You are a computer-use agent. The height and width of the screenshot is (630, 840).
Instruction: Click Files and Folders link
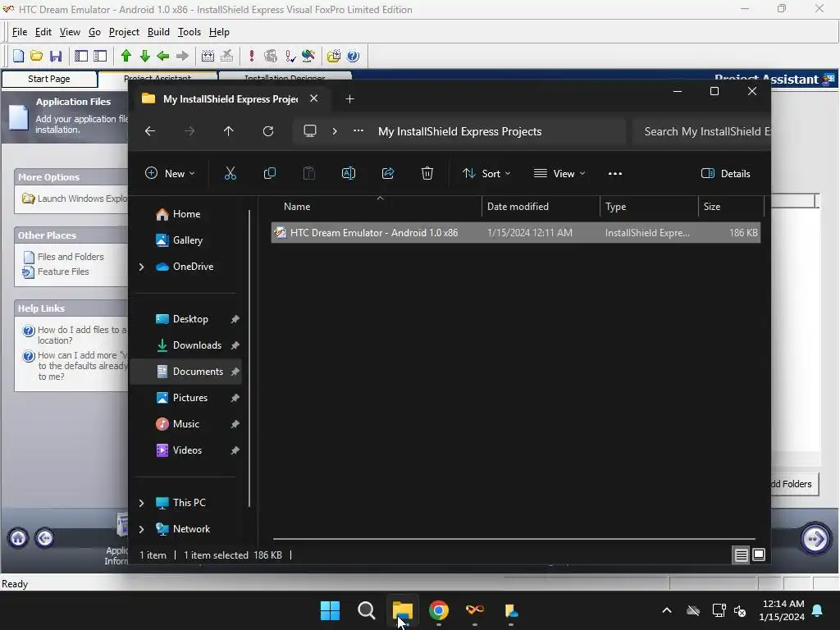point(71,257)
